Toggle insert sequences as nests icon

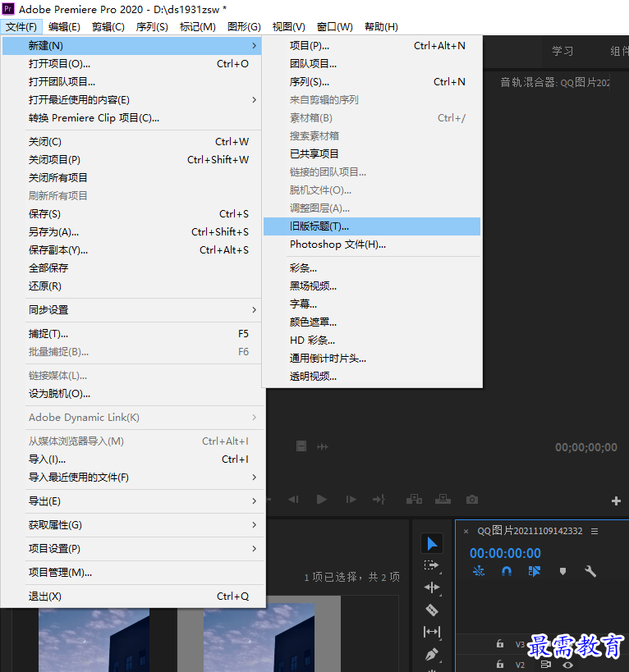pyautogui.click(x=479, y=571)
